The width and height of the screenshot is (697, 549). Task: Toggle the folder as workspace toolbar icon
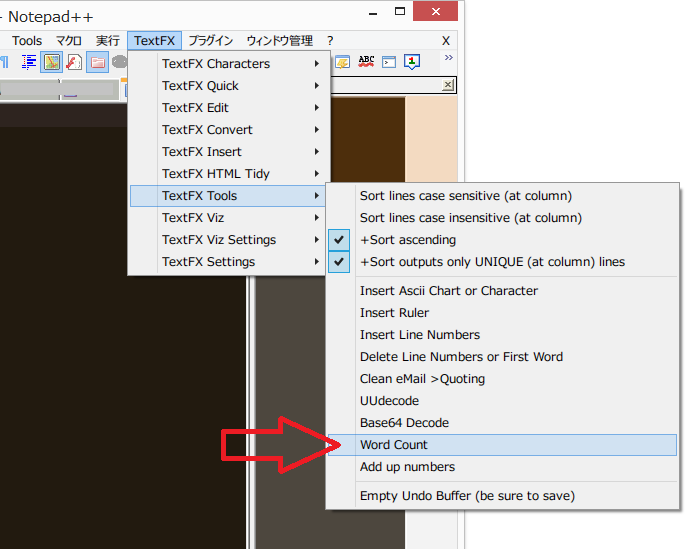point(97,62)
